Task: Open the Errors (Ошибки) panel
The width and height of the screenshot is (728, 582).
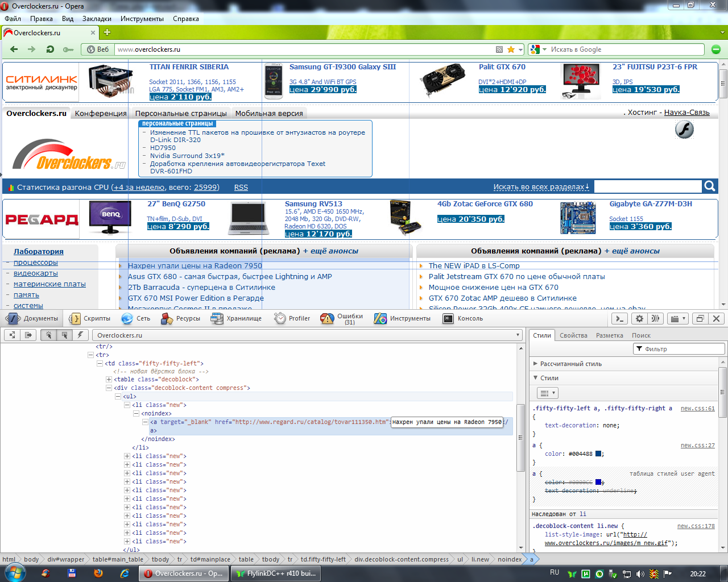Action: click(x=342, y=318)
